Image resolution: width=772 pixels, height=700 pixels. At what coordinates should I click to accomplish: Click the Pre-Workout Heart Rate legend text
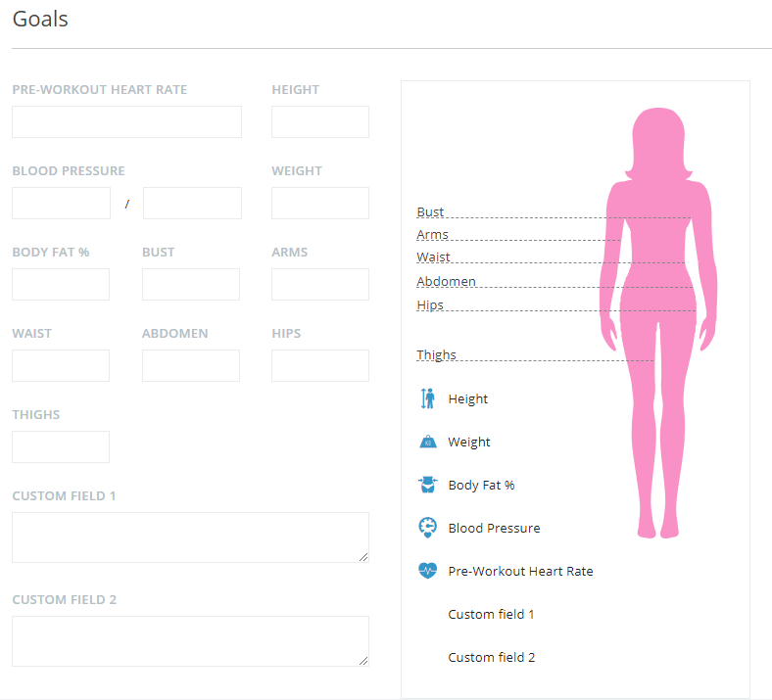click(520, 571)
